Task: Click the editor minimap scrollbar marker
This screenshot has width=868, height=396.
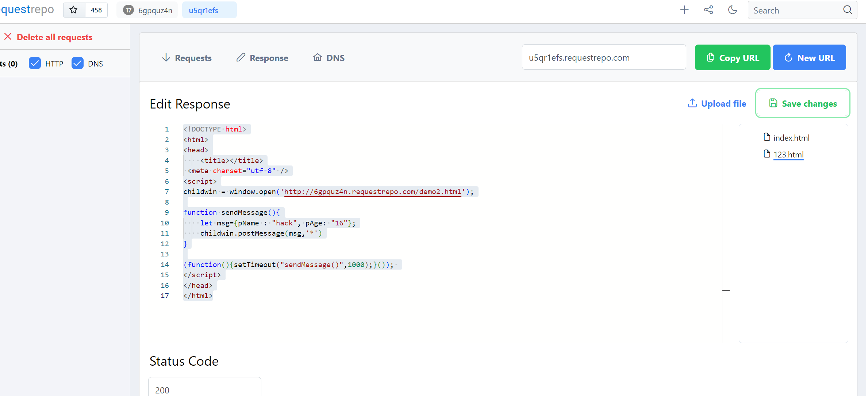Action: pyautogui.click(x=726, y=290)
